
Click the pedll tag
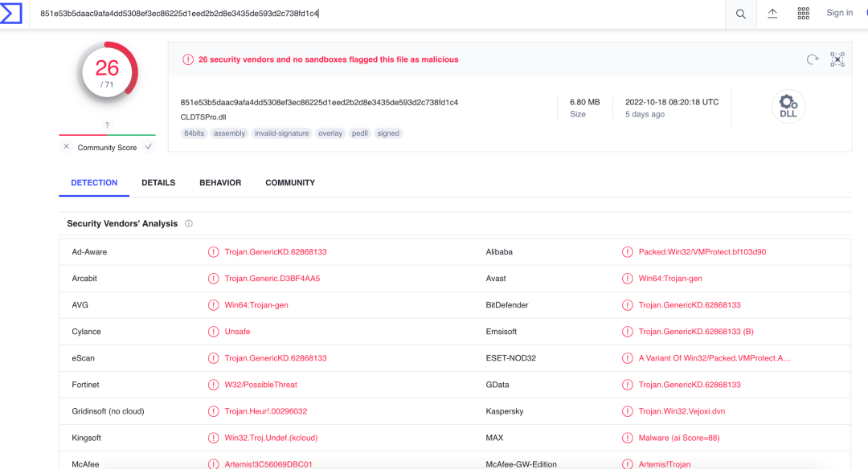(360, 133)
